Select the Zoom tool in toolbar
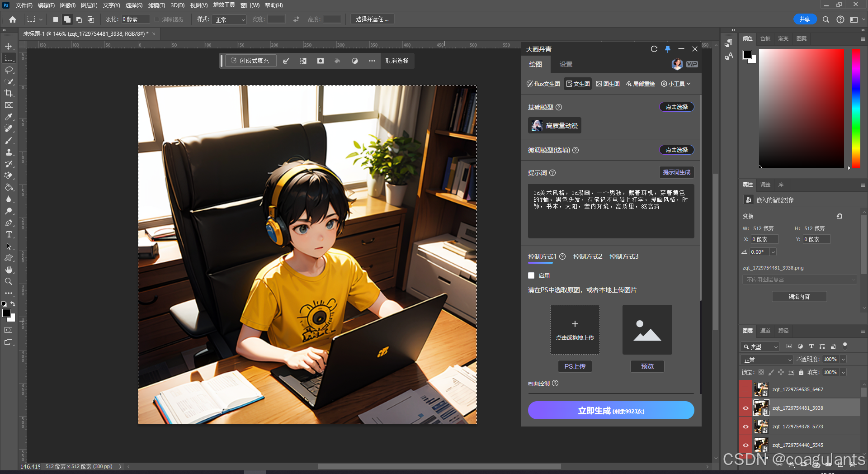This screenshot has height=474, width=868. (9, 281)
